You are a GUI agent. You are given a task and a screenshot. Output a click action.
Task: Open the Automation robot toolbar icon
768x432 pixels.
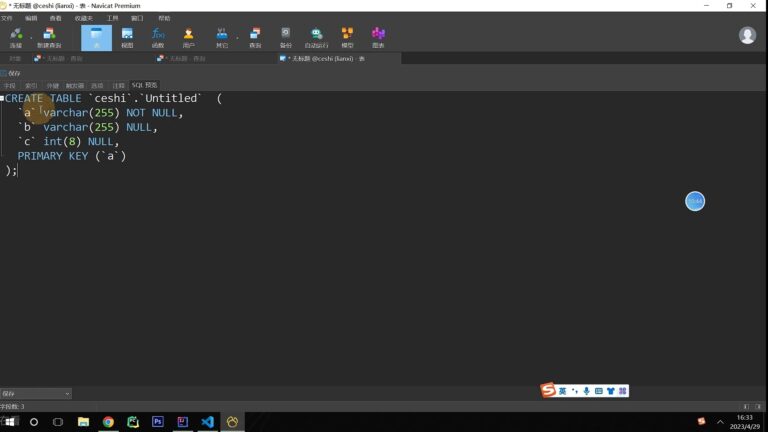[316, 38]
